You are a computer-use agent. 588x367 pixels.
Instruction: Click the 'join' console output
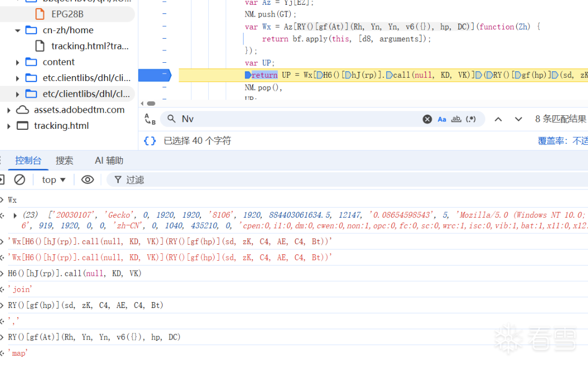pyautogui.click(x=20, y=289)
